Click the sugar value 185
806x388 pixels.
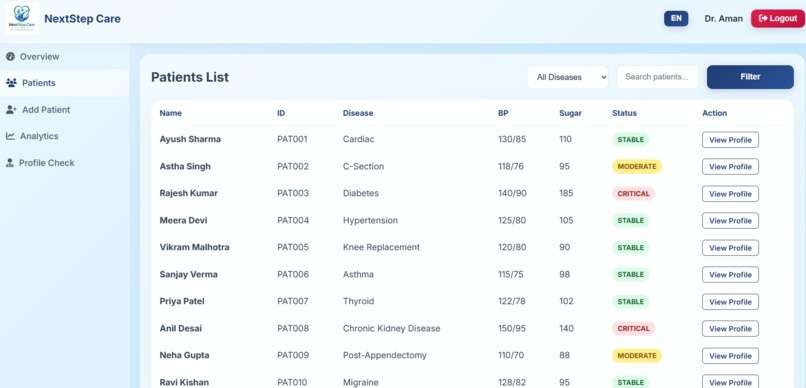point(566,193)
